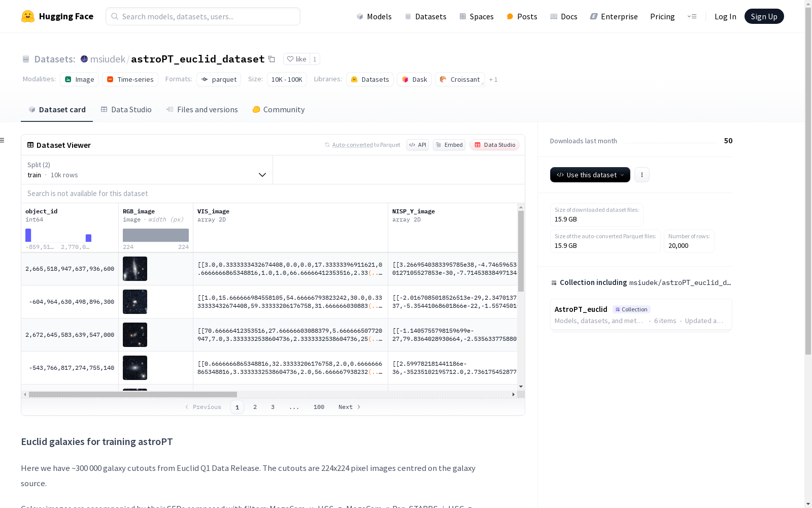Click the Hugging Face logo icon

pos(28,16)
